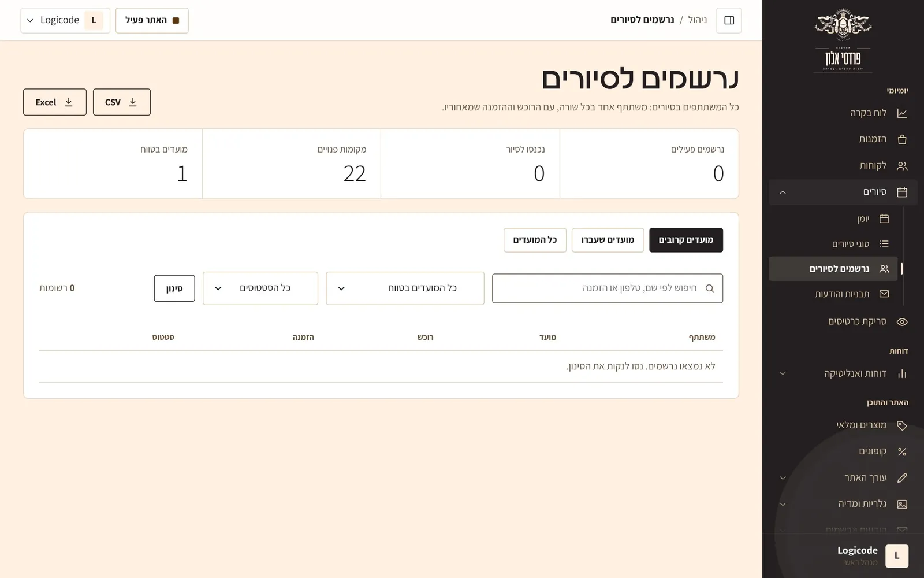Select the מועדים שעברו tab
The height and width of the screenshot is (578, 924).
(608, 240)
